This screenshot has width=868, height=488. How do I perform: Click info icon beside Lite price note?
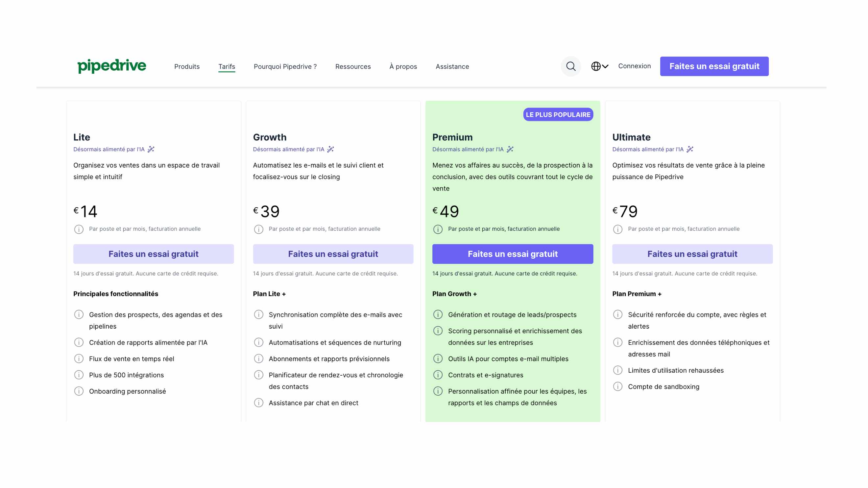click(79, 229)
